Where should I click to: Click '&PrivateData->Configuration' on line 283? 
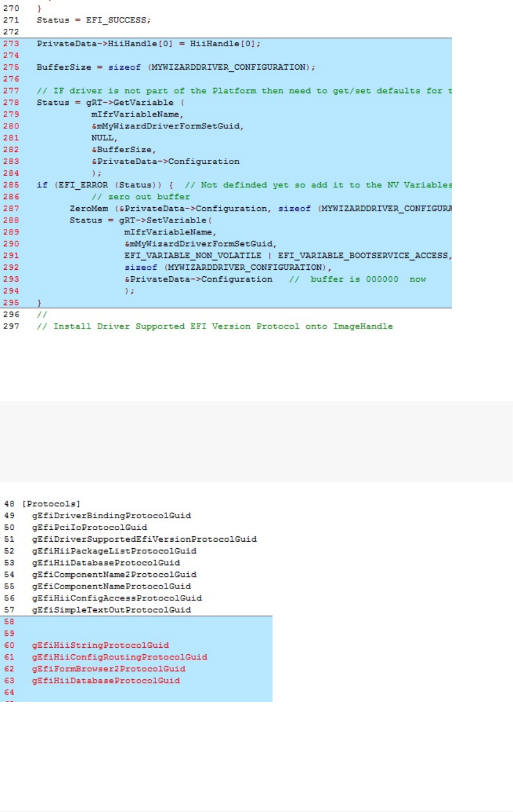click(x=165, y=162)
